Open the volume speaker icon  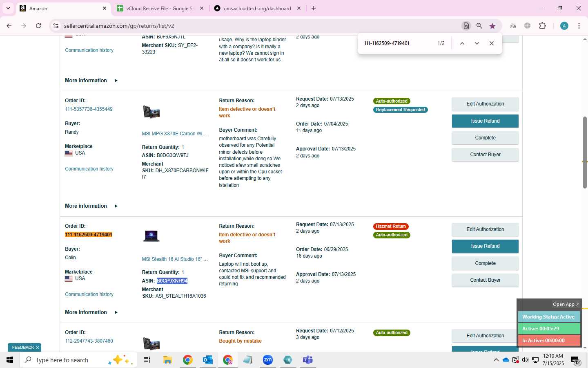pos(525,360)
